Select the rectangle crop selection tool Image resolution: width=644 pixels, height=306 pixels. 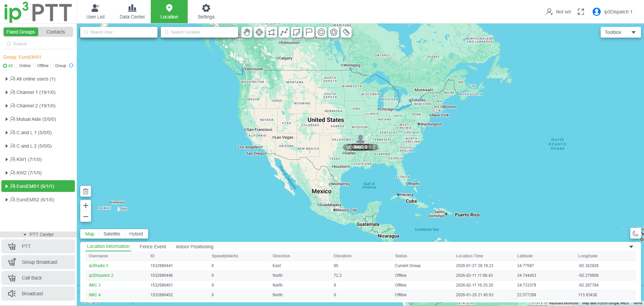(x=272, y=32)
